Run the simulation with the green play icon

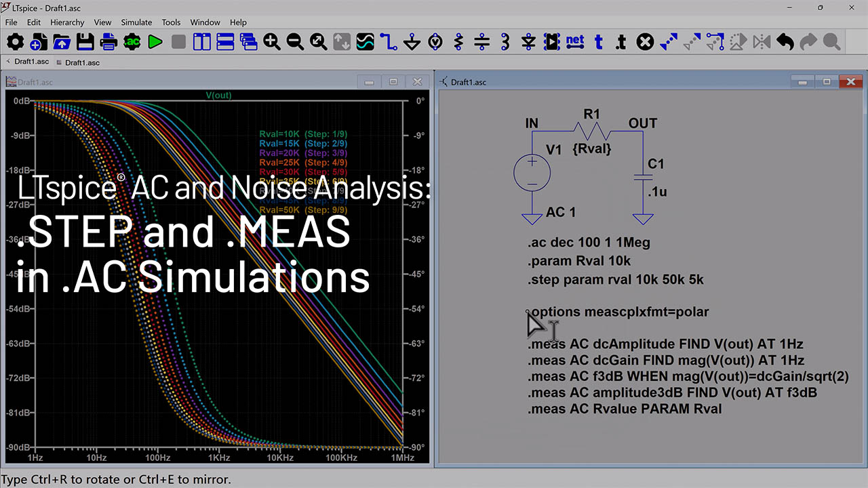click(x=155, y=42)
